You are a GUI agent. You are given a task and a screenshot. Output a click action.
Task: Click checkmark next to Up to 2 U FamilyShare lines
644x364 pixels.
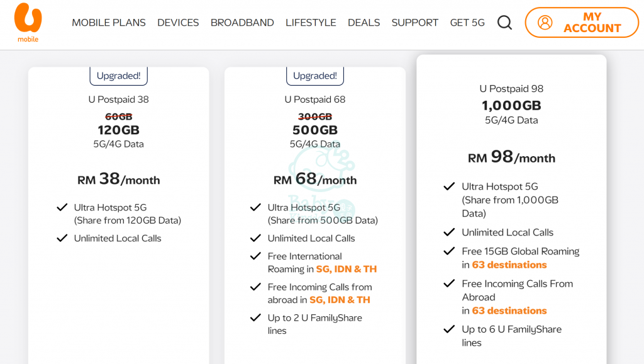click(x=255, y=318)
